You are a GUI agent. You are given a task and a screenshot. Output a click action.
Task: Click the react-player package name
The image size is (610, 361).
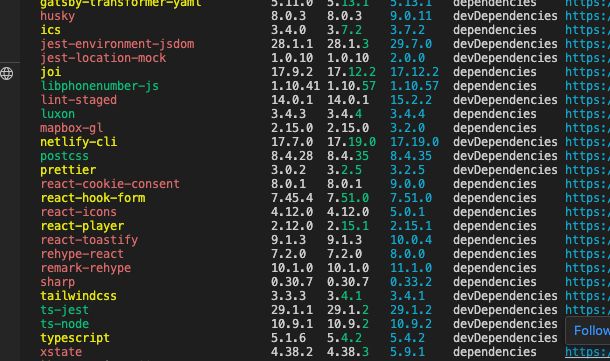click(x=82, y=226)
